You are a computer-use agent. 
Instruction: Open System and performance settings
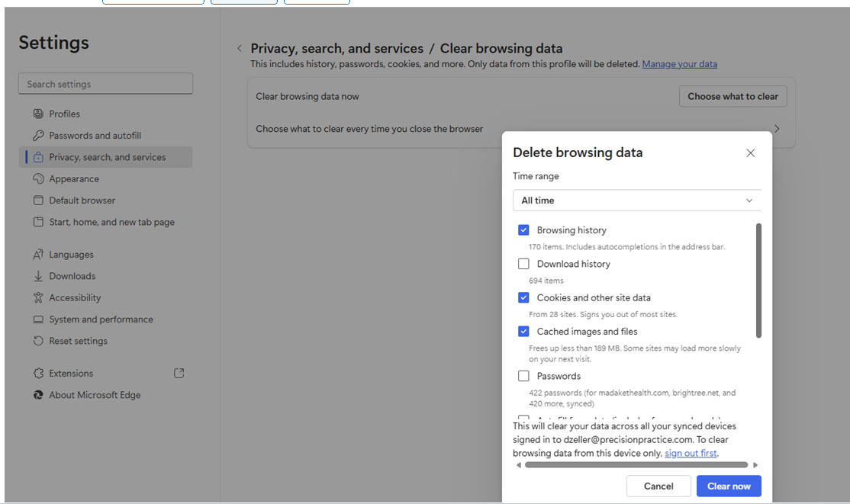(x=101, y=319)
